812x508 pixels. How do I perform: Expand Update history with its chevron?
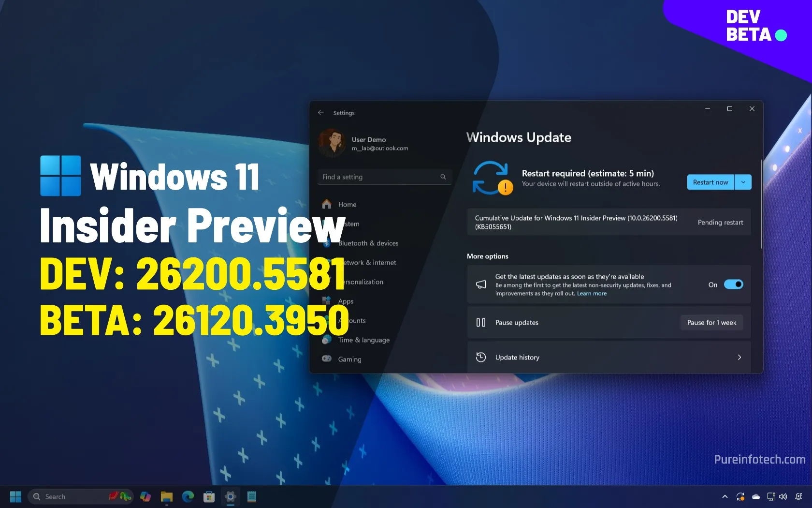pos(739,357)
